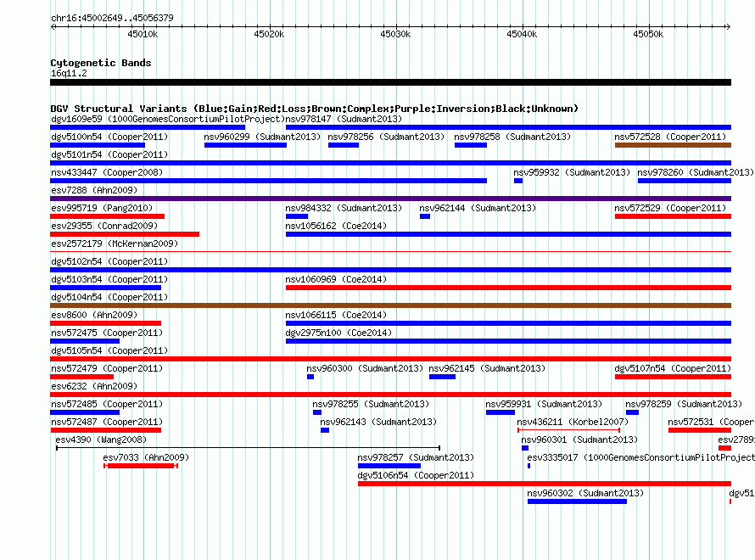This screenshot has width=755, height=560.
Task: Click the dgv5107n54 (Cooper2011) label
Action: coord(674,368)
